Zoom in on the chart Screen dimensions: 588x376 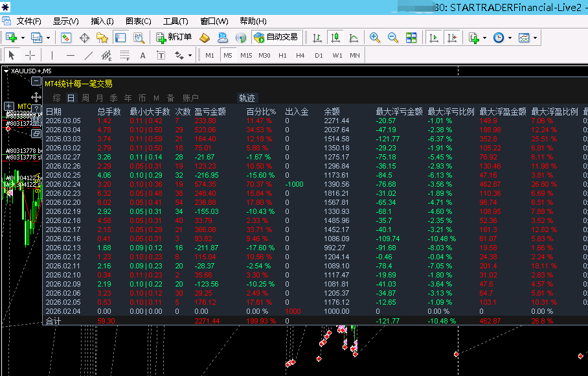click(x=375, y=38)
